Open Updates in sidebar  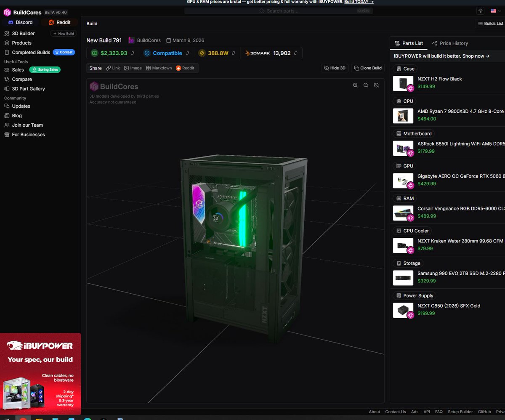(17, 106)
